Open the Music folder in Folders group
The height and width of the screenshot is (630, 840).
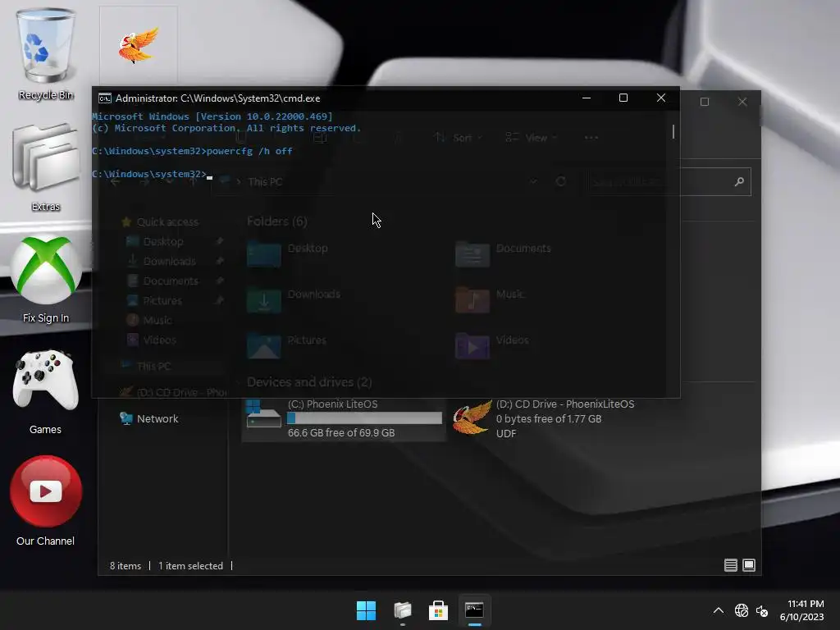(x=491, y=300)
